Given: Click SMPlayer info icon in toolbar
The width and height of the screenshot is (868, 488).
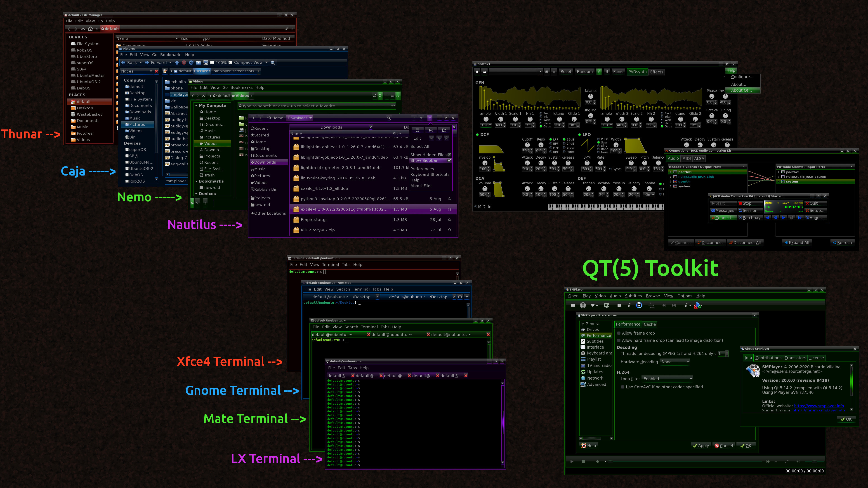Looking at the screenshot, I should [x=619, y=305].
